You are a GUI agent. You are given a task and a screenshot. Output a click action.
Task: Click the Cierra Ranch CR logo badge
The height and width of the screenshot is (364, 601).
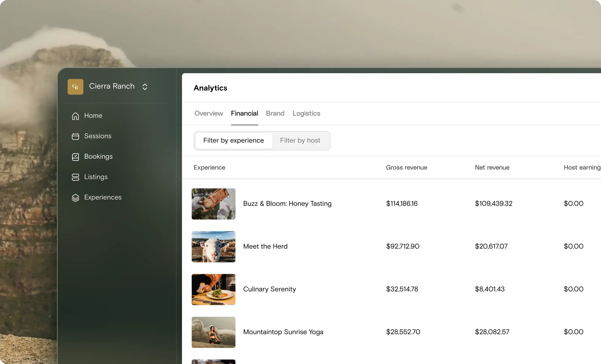click(75, 87)
